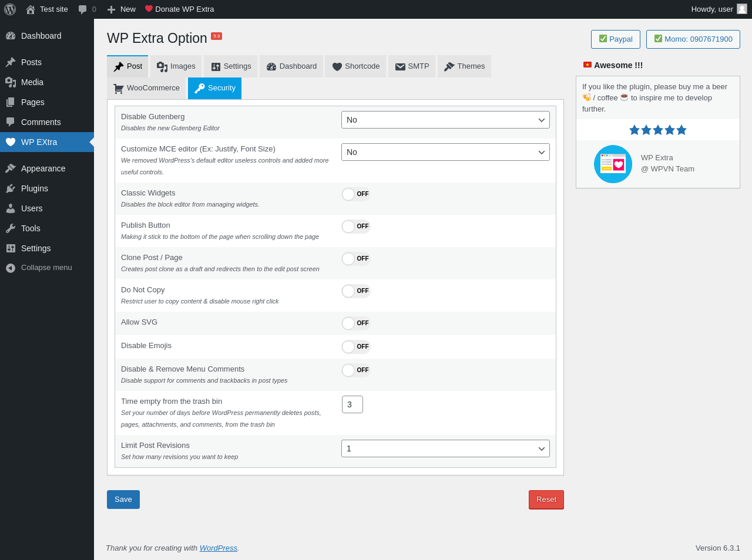Switch to the Shortcode tab

tap(355, 66)
